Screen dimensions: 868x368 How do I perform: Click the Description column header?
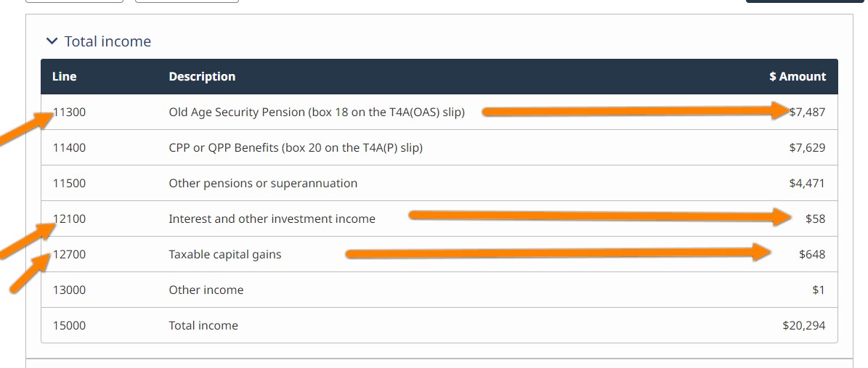(x=202, y=76)
